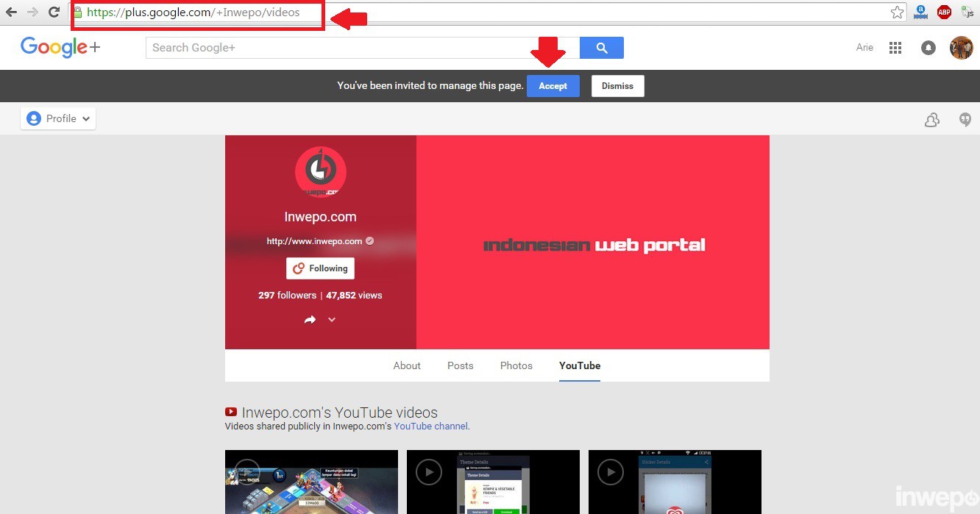Open the Google apps grid
The width and height of the screenshot is (980, 514).
895,48
